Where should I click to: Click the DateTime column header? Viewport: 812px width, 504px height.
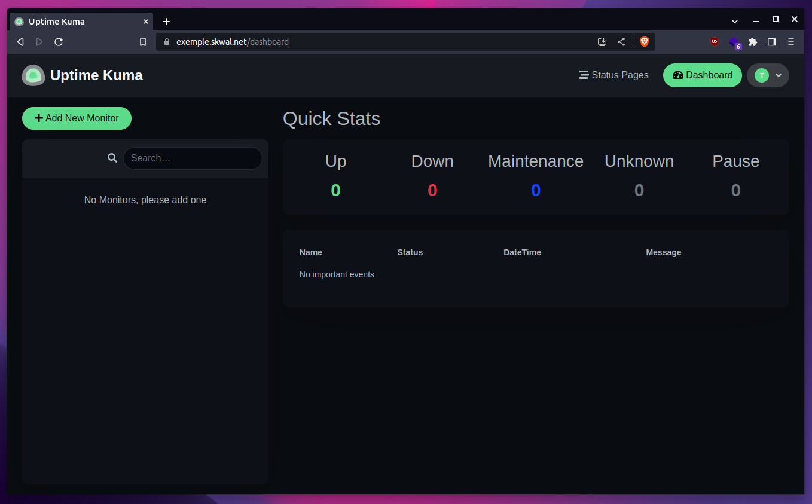coord(522,252)
